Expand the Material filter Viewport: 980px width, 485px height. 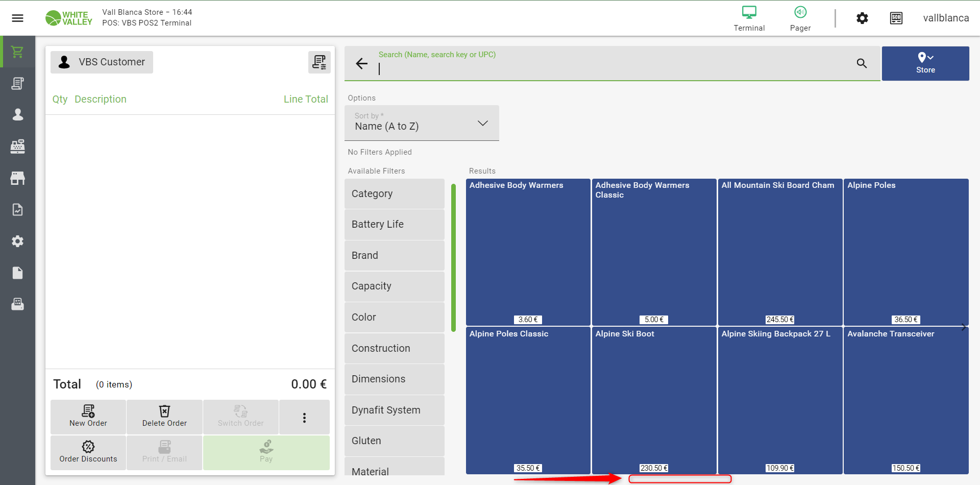coord(394,467)
